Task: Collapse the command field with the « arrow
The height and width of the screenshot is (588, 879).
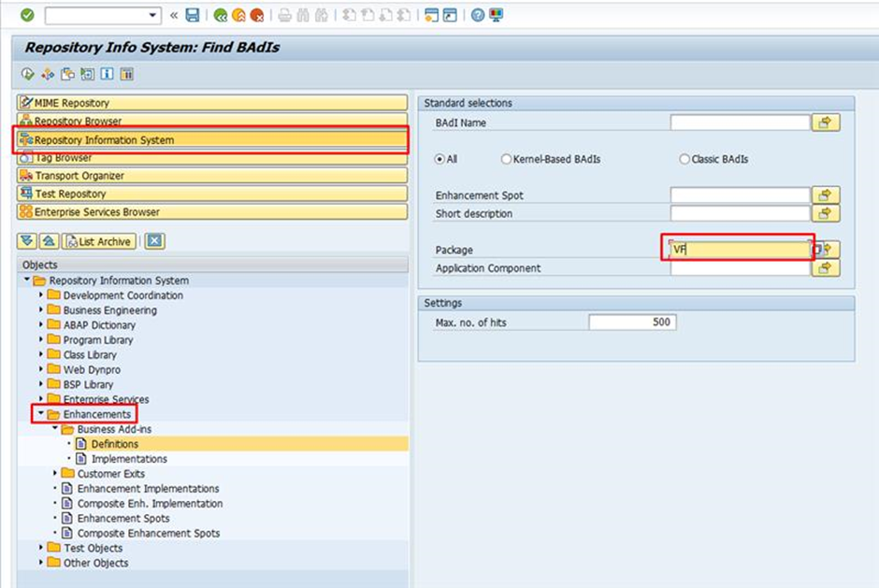Action: [x=174, y=15]
